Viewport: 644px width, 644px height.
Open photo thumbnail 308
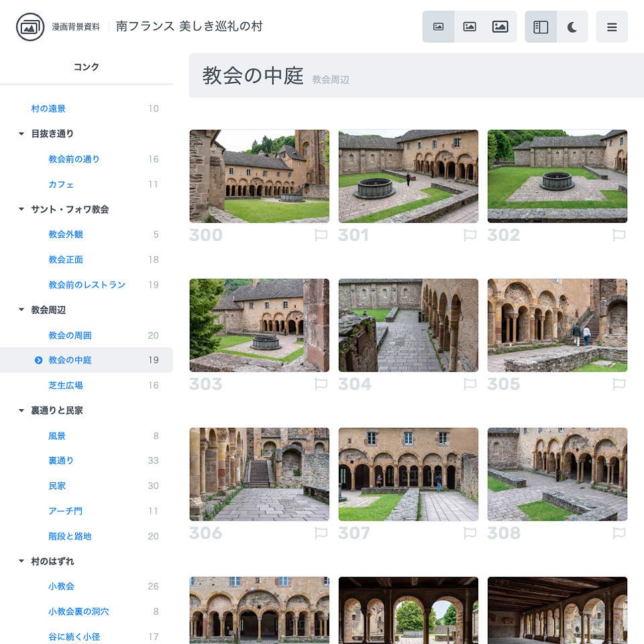pyautogui.click(x=557, y=474)
